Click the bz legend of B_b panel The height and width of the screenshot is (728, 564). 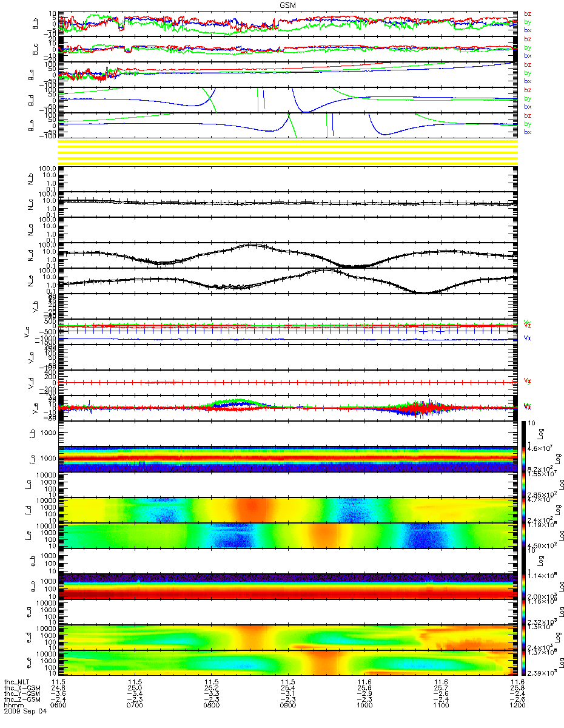pos(527,13)
